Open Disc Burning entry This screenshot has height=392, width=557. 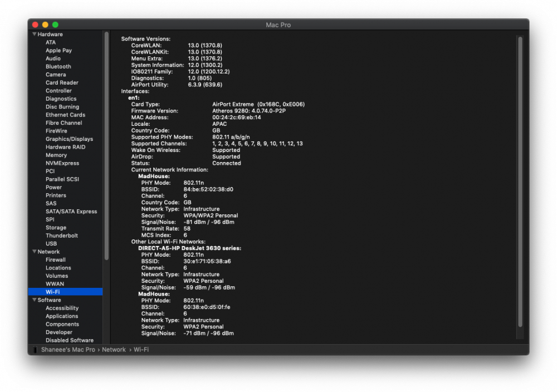(x=62, y=106)
